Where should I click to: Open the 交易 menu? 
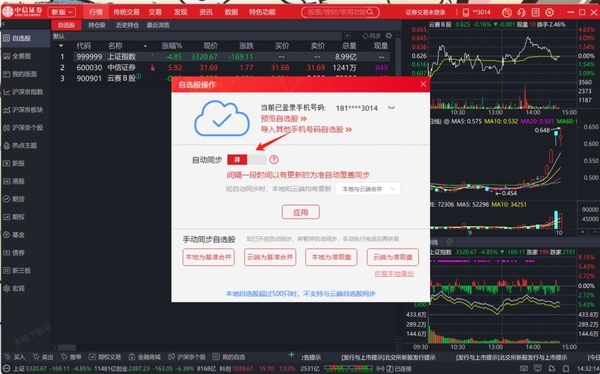click(155, 12)
